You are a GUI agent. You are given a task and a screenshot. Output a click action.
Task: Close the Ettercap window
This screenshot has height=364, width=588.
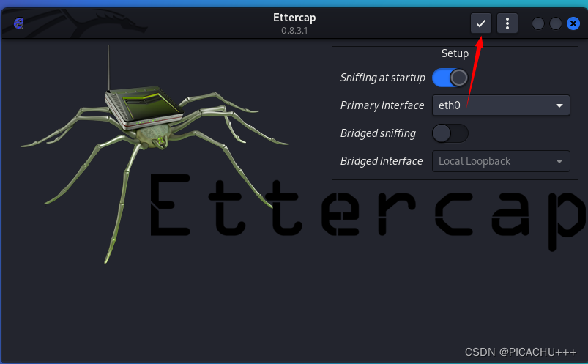pyautogui.click(x=573, y=23)
